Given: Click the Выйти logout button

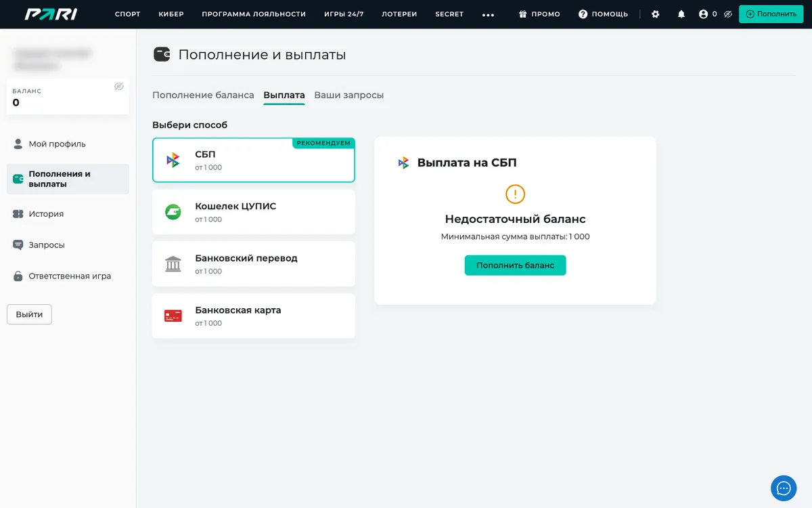Looking at the screenshot, I should tap(29, 314).
